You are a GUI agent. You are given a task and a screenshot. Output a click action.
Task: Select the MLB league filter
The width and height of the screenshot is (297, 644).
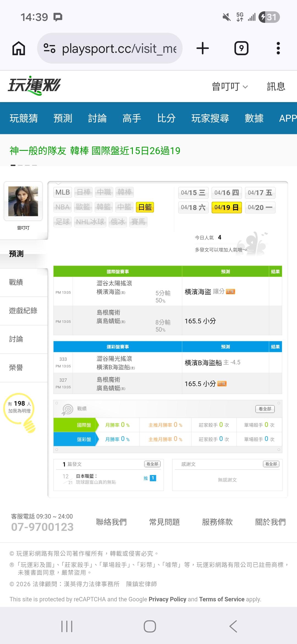tap(63, 192)
